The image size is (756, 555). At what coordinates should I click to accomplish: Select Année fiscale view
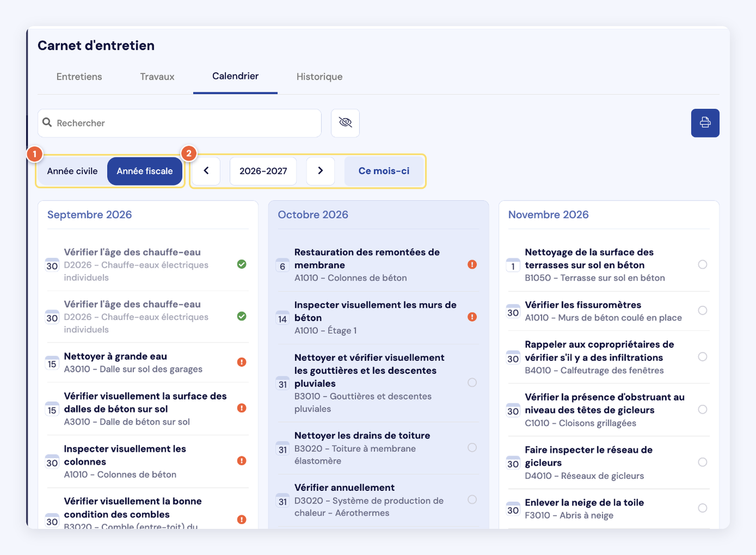[x=145, y=171]
